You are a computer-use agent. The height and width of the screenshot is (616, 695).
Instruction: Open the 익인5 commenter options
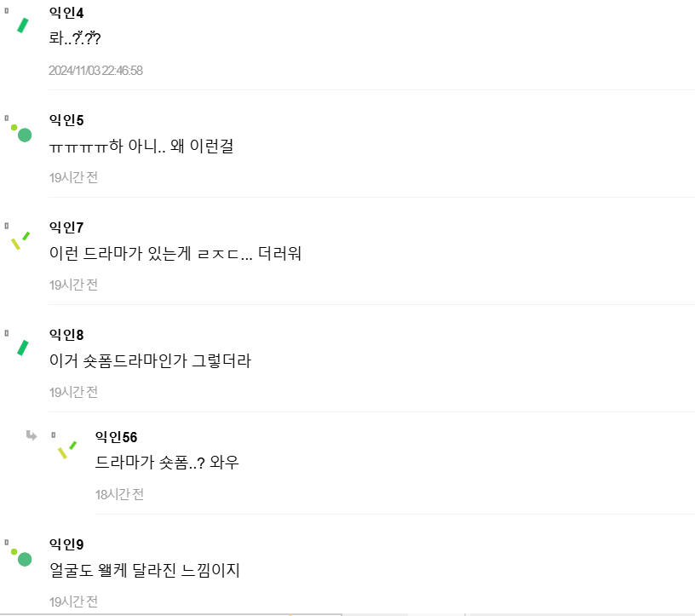(8, 117)
